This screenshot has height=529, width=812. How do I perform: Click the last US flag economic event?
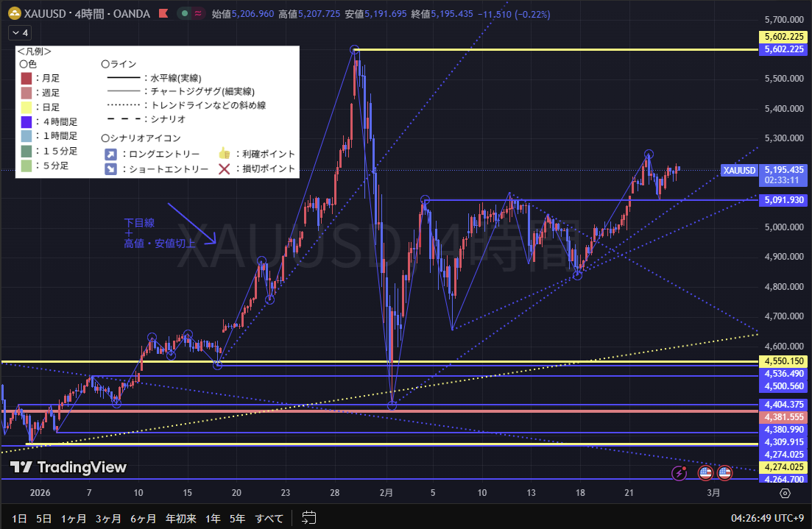point(724,472)
